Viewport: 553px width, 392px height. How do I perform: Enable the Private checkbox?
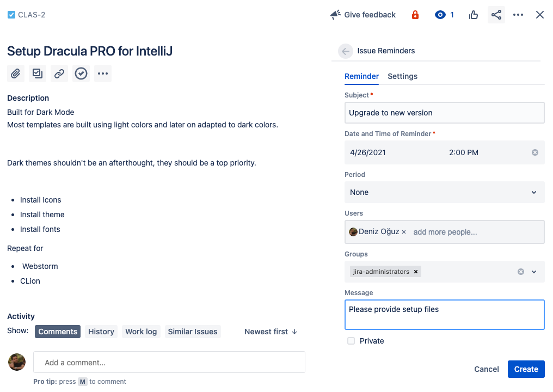click(351, 341)
